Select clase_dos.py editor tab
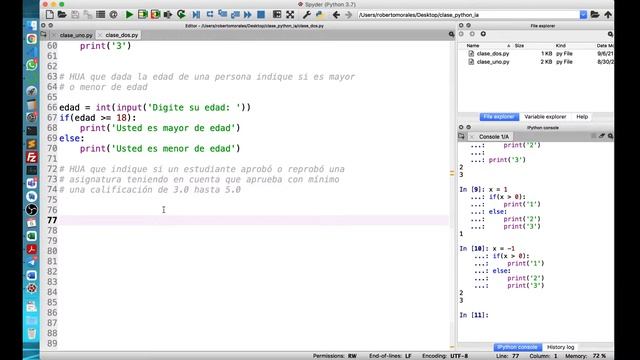640x360 pixels. (x=122, y=35)
